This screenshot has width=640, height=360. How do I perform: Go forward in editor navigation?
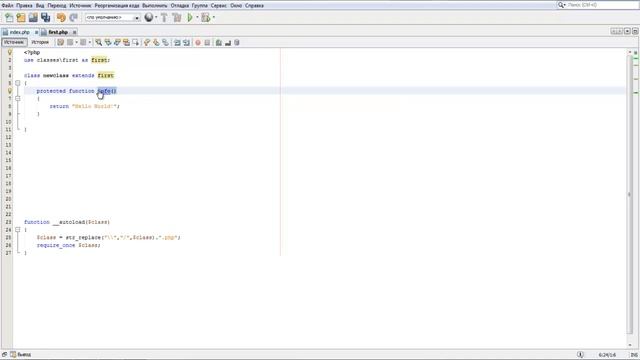click(x=83, y=42)
